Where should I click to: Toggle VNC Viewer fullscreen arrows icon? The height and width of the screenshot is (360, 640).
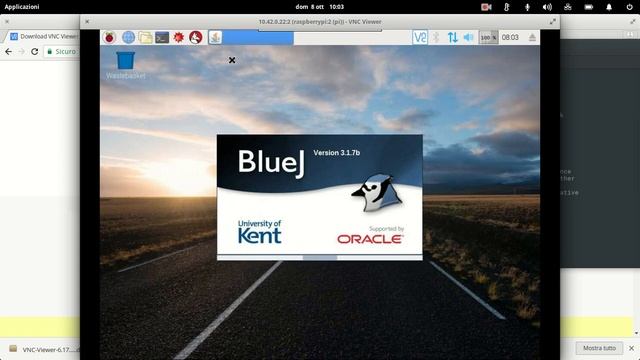pyautogui.click(x=552, y=22)
